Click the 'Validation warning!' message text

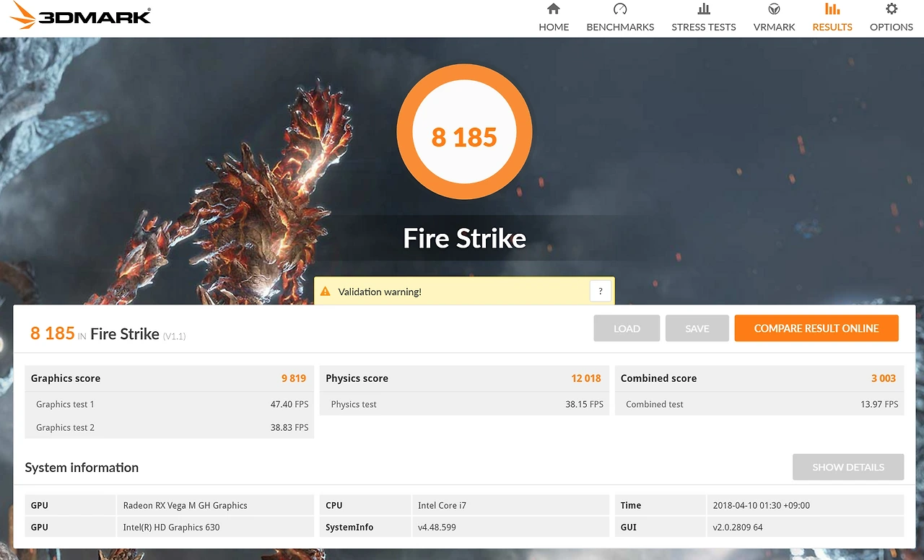click(x=380, y=292)
